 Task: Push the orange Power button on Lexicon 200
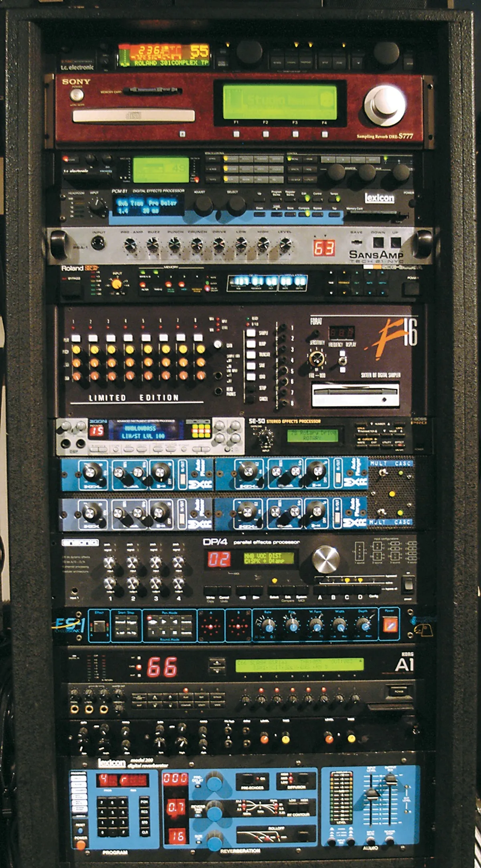coord(81,845)
